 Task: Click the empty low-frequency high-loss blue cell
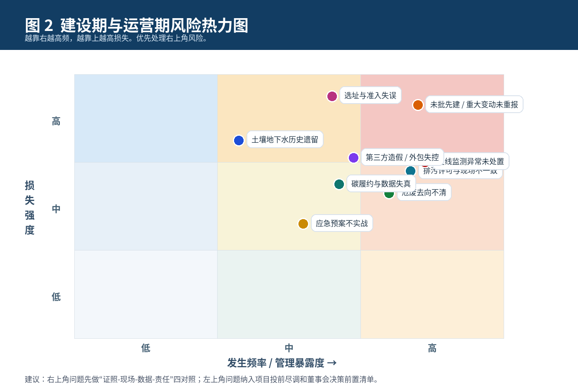coord(146,118)
